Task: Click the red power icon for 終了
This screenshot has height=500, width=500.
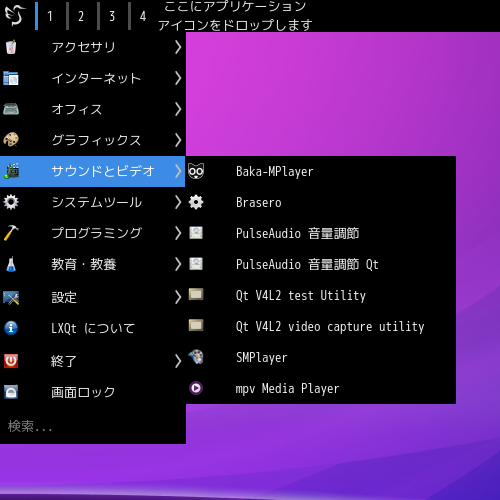Action: (x=11, y=361)
